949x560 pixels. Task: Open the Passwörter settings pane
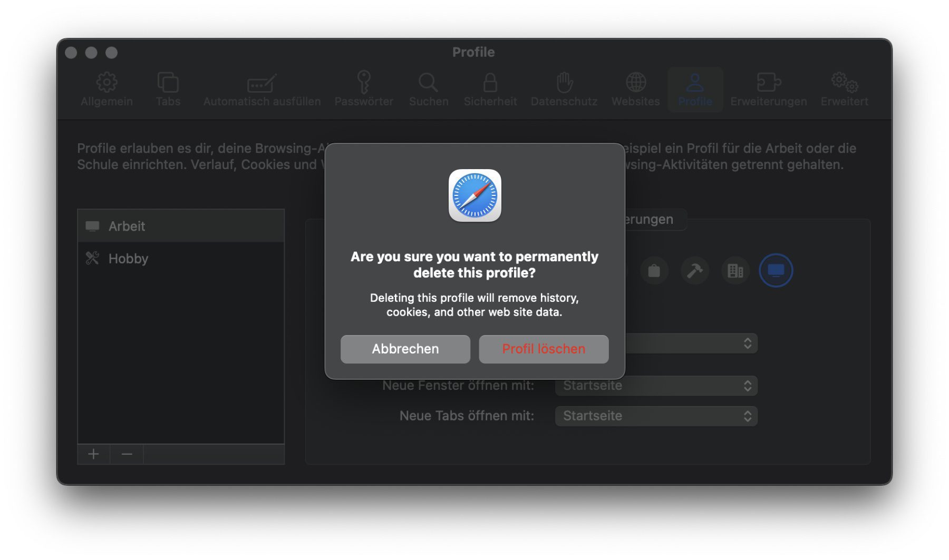[x=364, y=90]
